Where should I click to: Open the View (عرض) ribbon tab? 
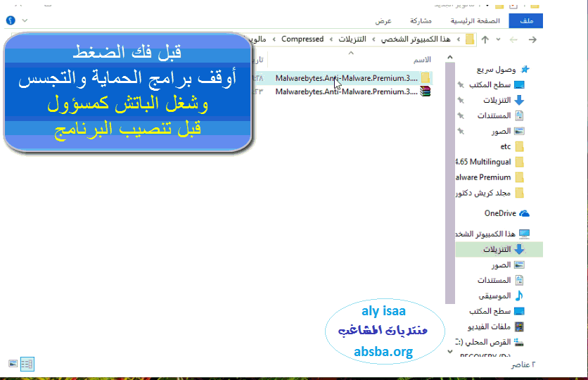pos(383,21)
